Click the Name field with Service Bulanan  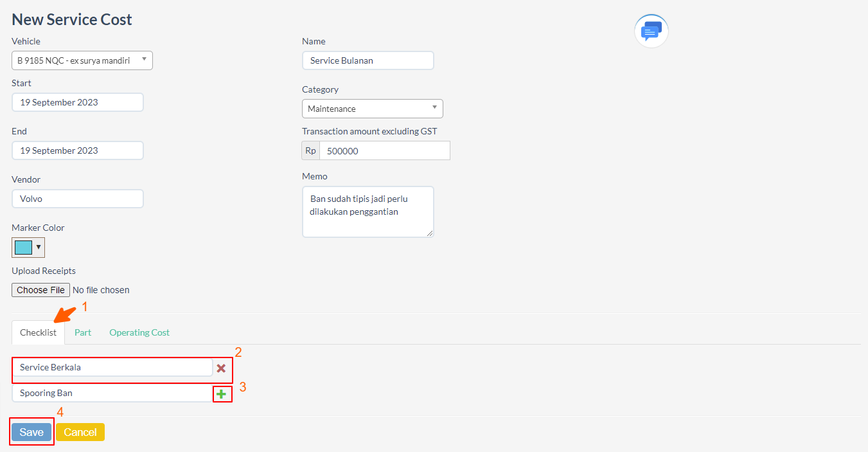(368, 60)
